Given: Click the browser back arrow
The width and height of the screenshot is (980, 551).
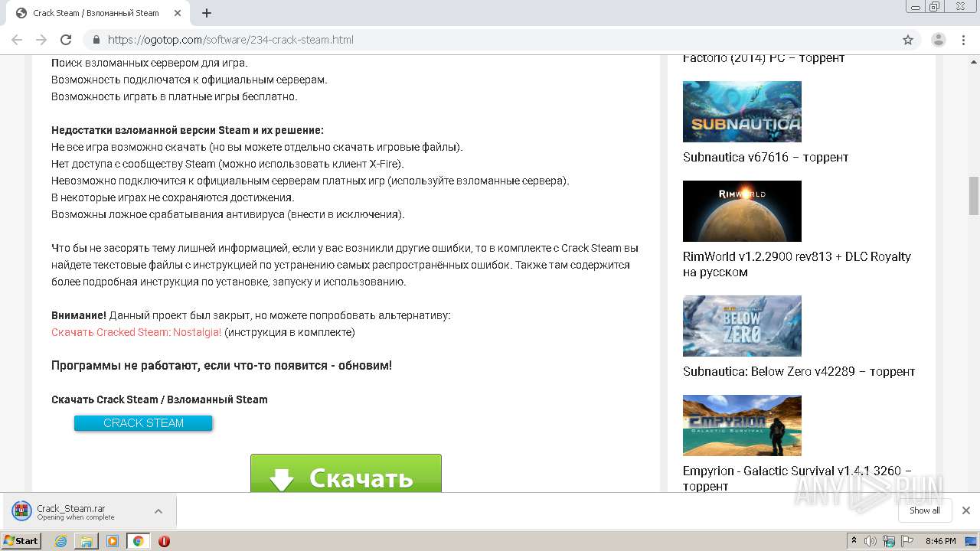Looking at the screenshot, I should [x=17, y=40].
